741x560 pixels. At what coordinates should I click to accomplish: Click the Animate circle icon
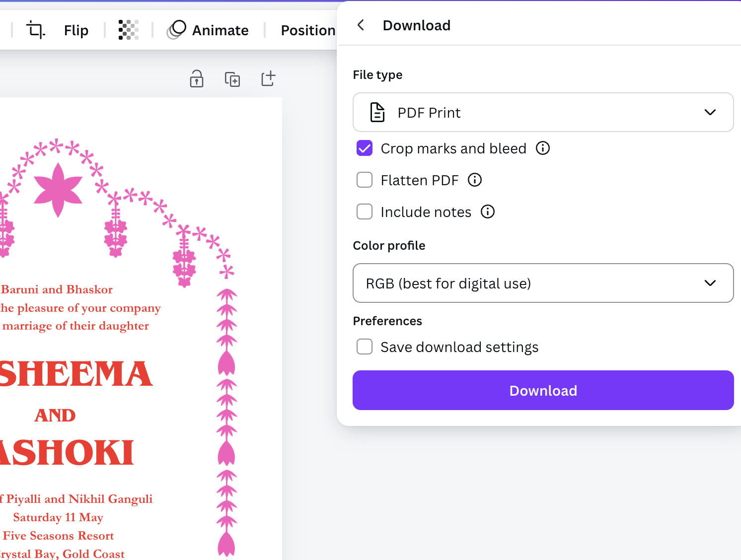[177, 30]
